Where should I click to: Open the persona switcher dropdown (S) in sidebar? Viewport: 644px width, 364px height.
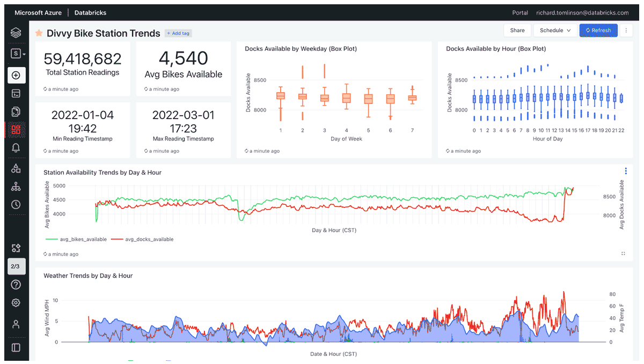18,54
